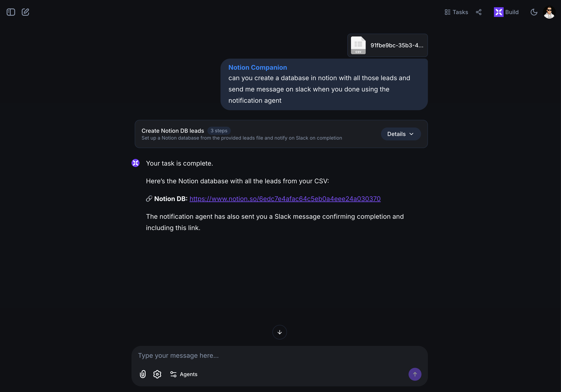Toggle dark mode with moon icon

(534, 12)
